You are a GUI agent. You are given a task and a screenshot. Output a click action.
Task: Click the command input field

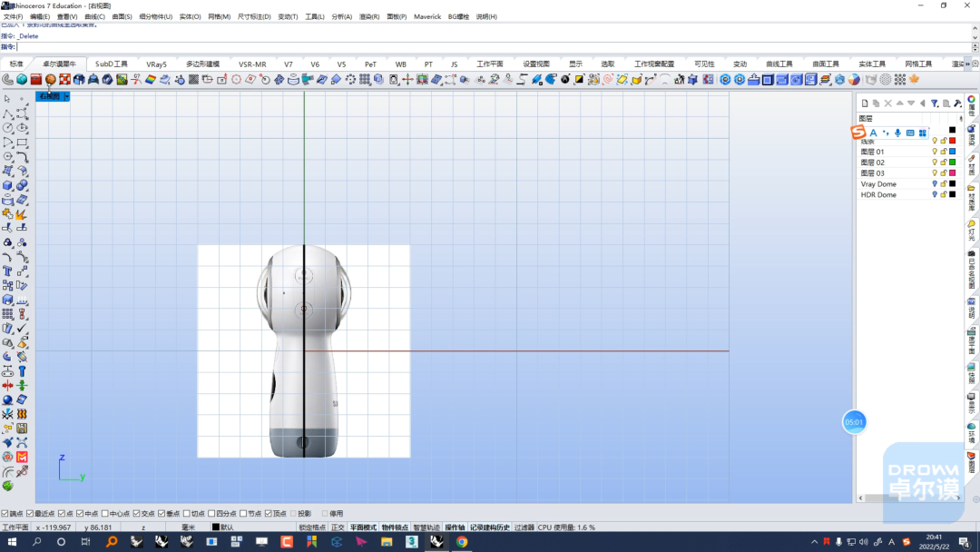pyautogui.click(x=494, y=47)
